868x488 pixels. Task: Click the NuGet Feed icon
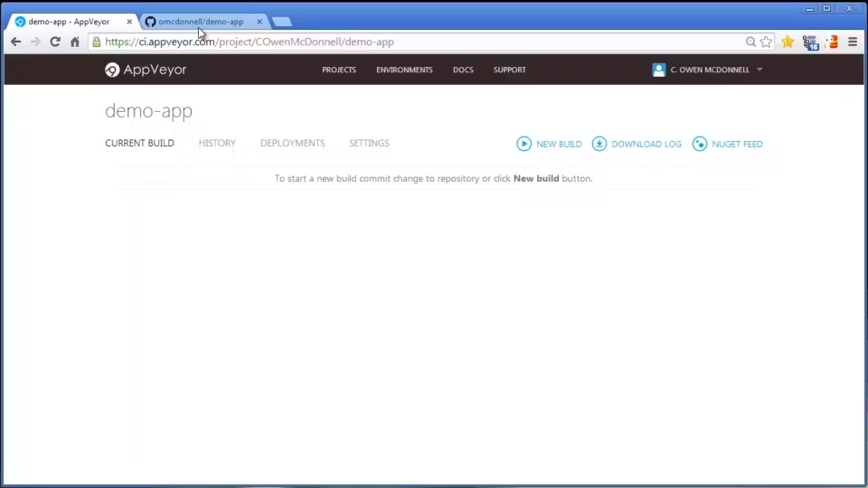click(x=700, y=144)
